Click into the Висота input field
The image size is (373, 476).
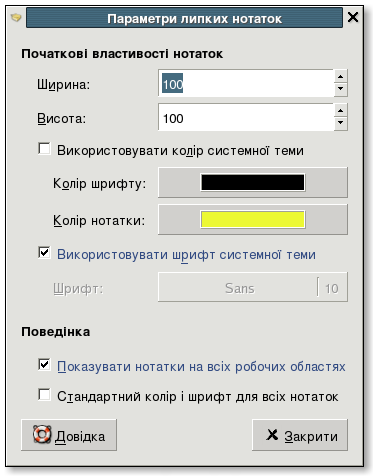point(246,117)
